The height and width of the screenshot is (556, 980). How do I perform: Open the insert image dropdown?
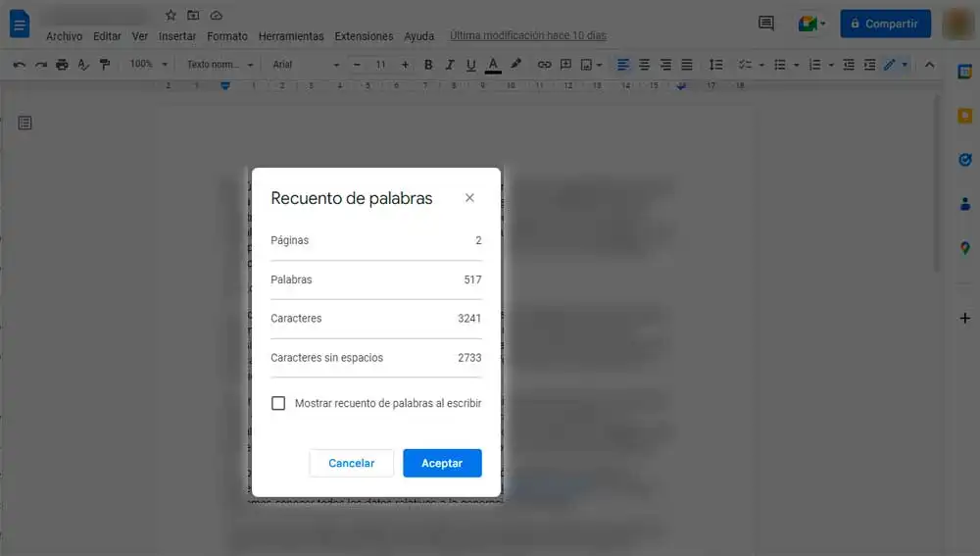click(591, 65)
